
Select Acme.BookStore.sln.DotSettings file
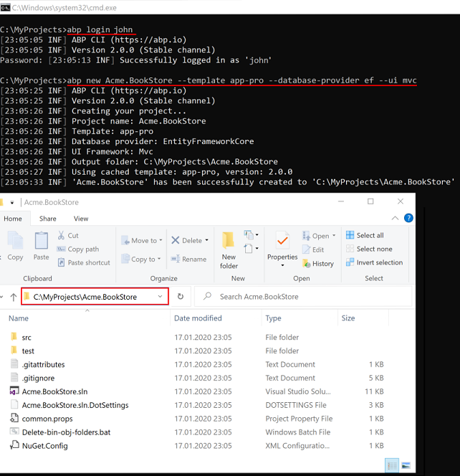click(75, 405)
